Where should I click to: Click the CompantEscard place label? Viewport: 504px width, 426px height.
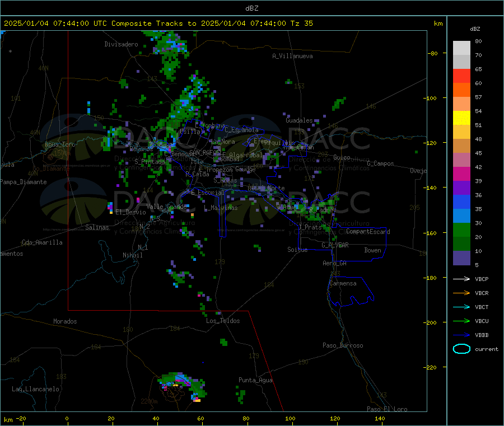coord(368,232)
